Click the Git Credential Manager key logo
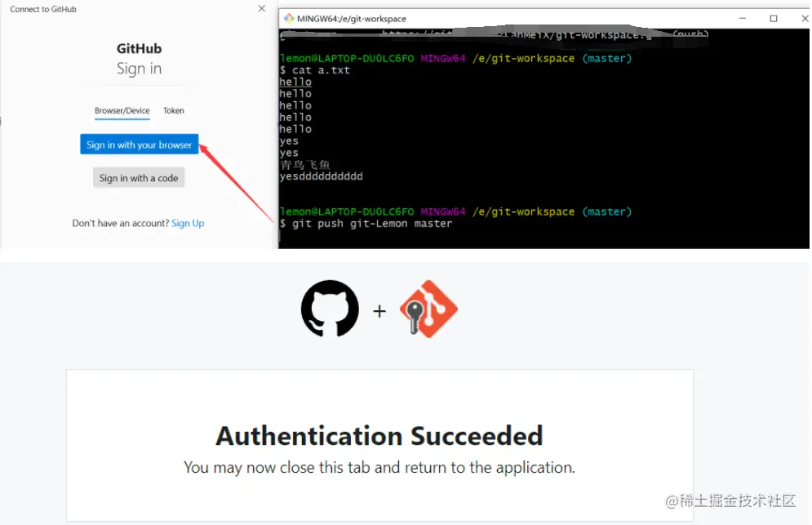 (428, 309)
